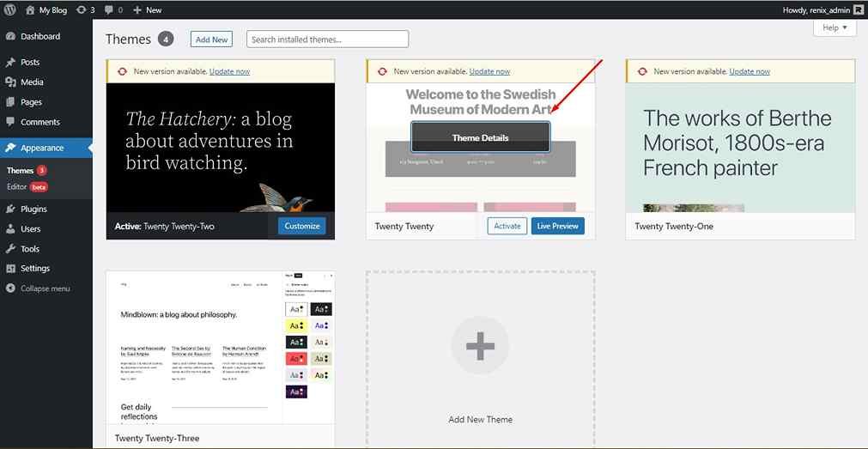868x449 pixels.
Task: Click the Appearance paintbrush icon
Action: coord(10,148)
